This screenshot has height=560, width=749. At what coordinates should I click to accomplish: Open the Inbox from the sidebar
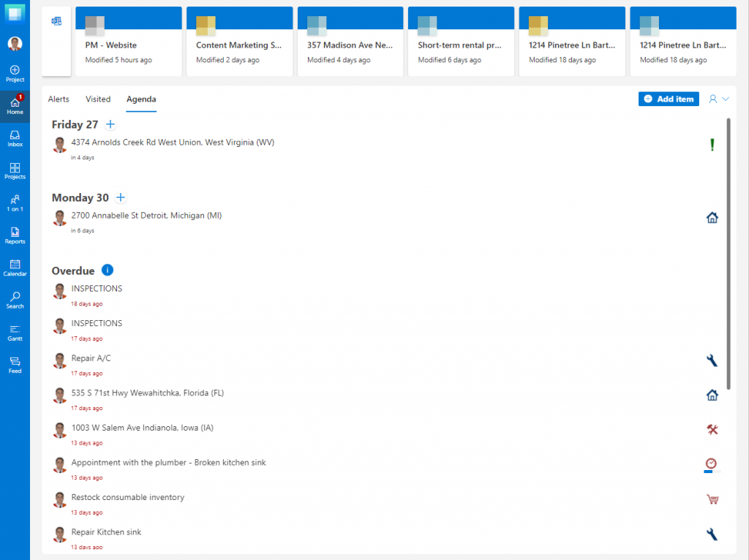tap(15, 137)
